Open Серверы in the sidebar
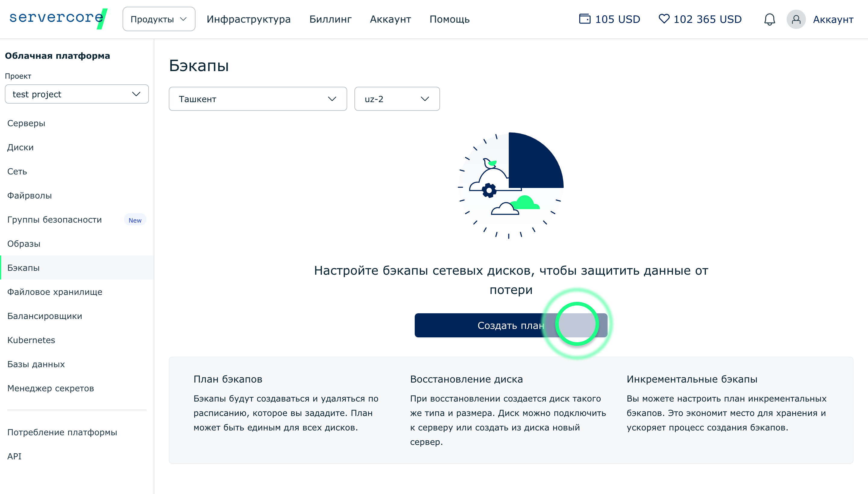868x494 pixels. pyautogui.click(x=26, y=123)
